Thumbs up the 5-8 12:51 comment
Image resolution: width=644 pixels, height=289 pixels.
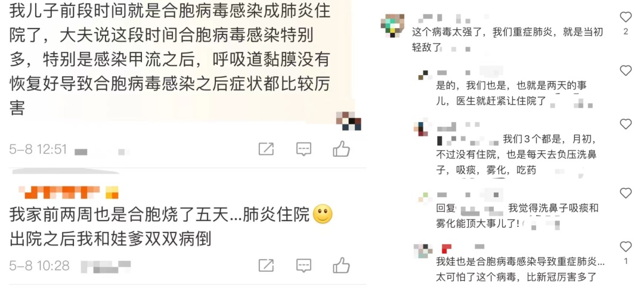pyautogui.click(x=341, y=148)
